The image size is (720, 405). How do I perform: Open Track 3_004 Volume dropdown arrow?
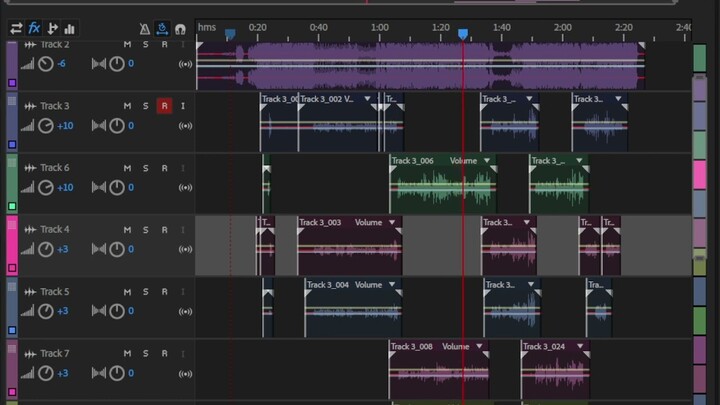[392, 285]
